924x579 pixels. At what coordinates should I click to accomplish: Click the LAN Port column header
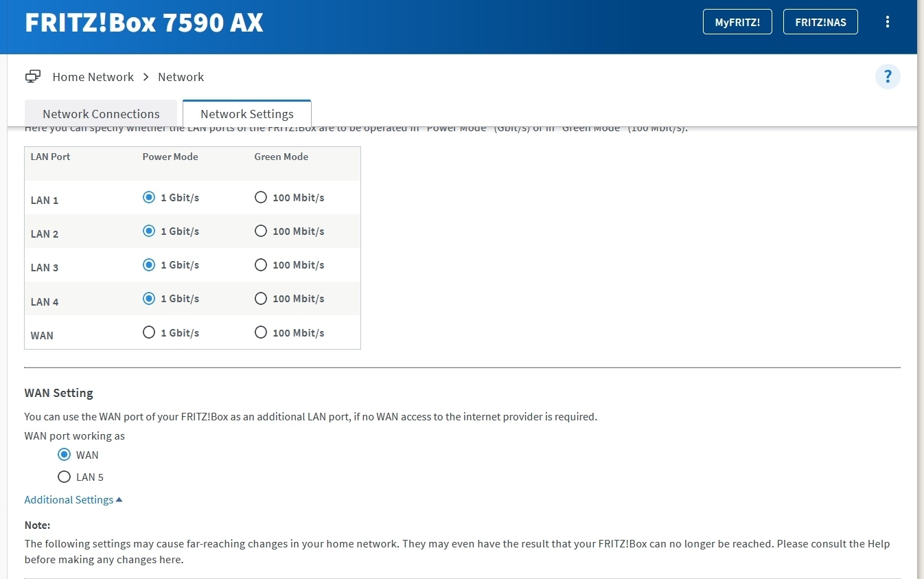point(51,157)
